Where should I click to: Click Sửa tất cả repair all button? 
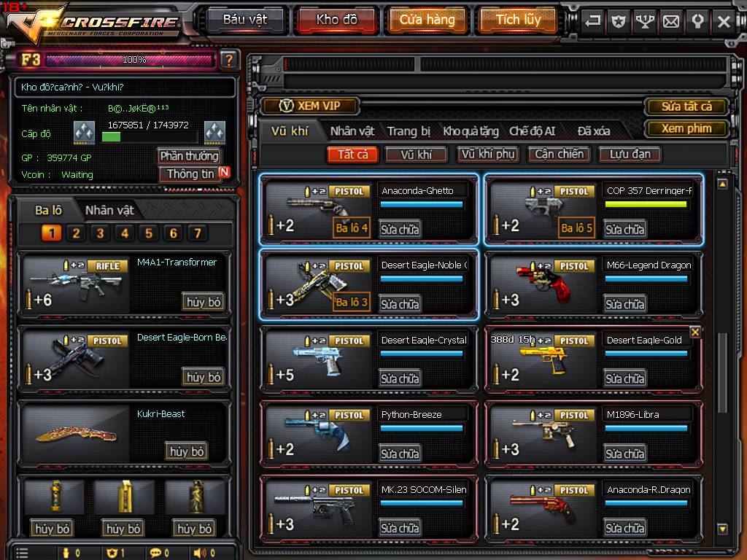pyautogui.click(x=686, y=106)
